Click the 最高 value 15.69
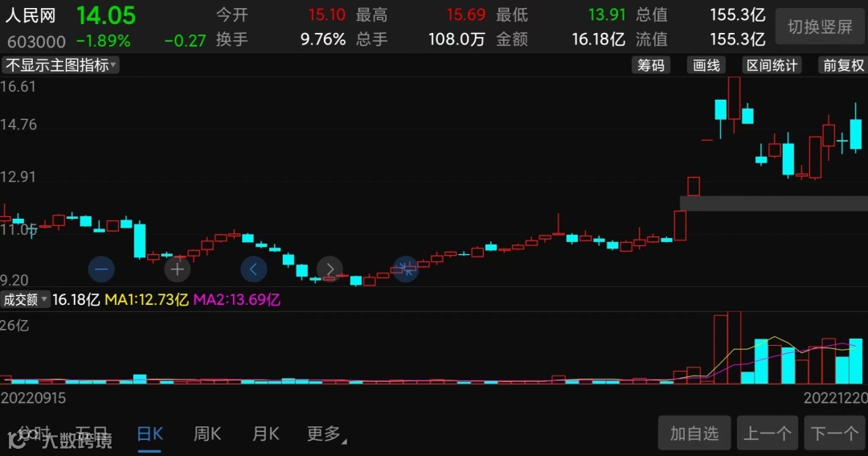Viewport: 868px width, 456px height. [466, 14]
